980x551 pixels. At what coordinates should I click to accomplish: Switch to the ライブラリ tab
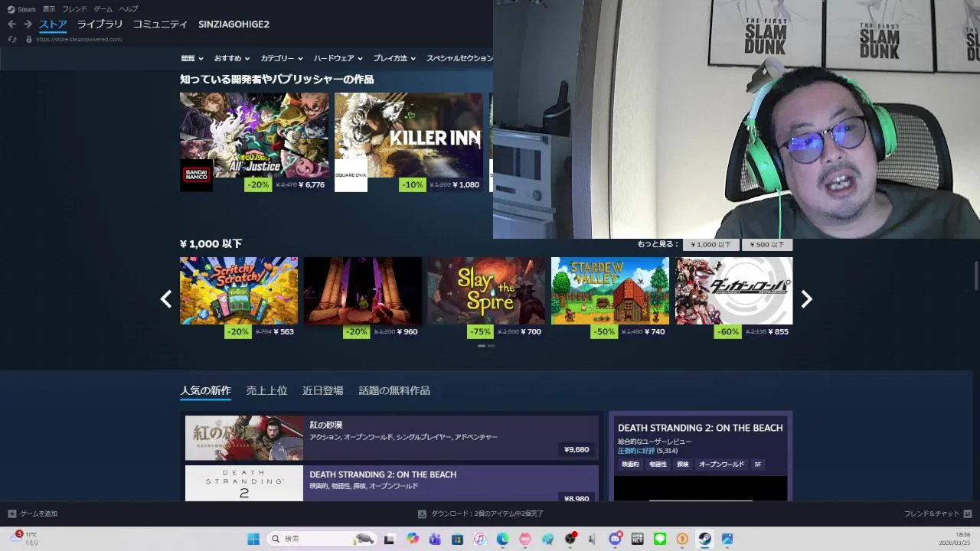click(x=100, y=24)
